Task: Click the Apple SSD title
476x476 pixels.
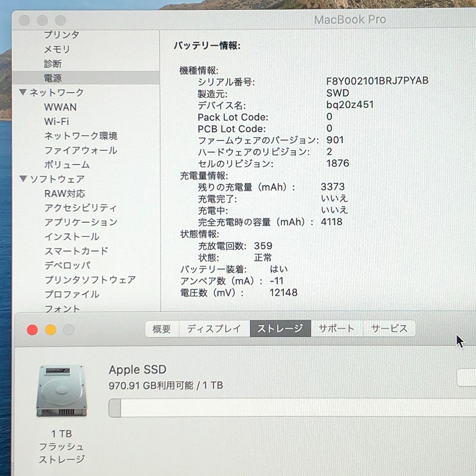Action: (138, 369)
